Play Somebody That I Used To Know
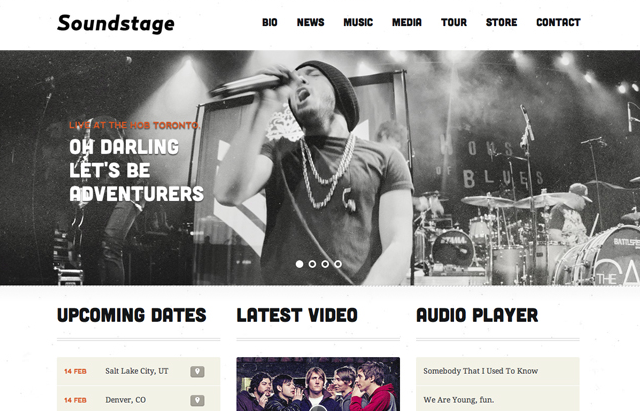Viewport: 640px width, 411px height. [x=498, y=371]
